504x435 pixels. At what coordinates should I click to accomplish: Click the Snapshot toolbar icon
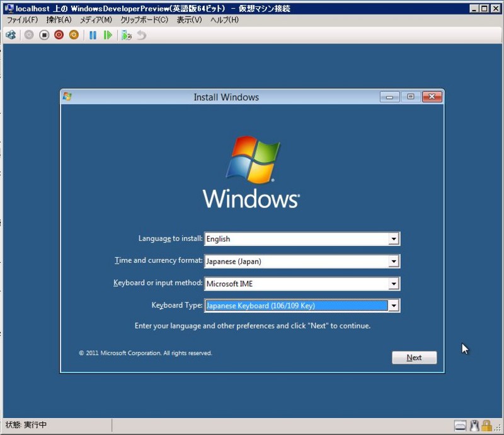[x=127, y=35]
